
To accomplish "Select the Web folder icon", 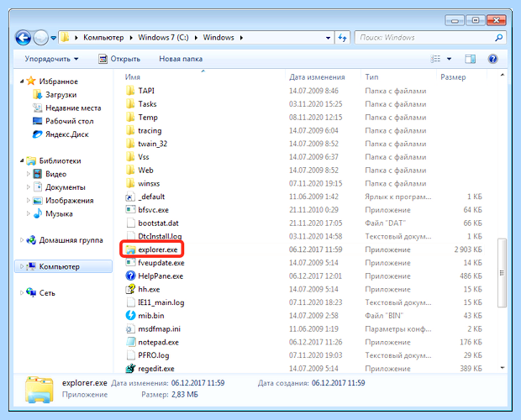I will (130, 170).
